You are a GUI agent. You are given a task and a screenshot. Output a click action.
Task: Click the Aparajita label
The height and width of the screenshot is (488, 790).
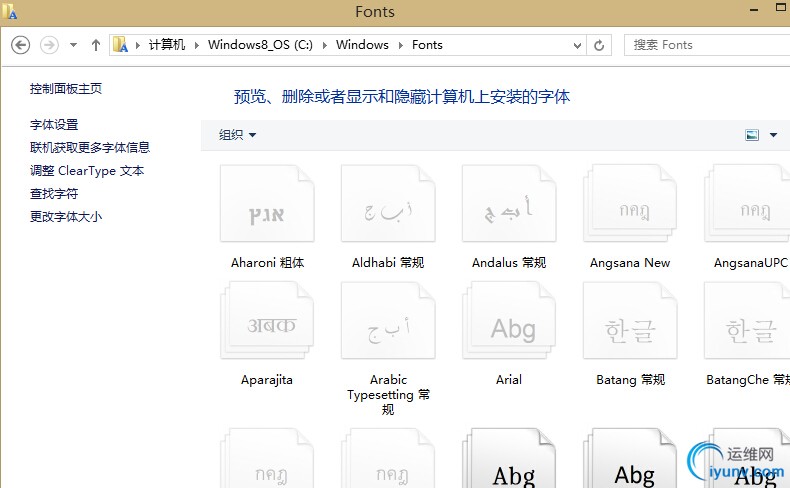point(267,380)
